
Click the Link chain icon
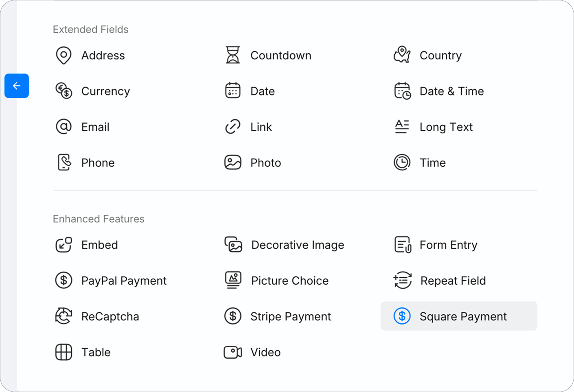233,126
